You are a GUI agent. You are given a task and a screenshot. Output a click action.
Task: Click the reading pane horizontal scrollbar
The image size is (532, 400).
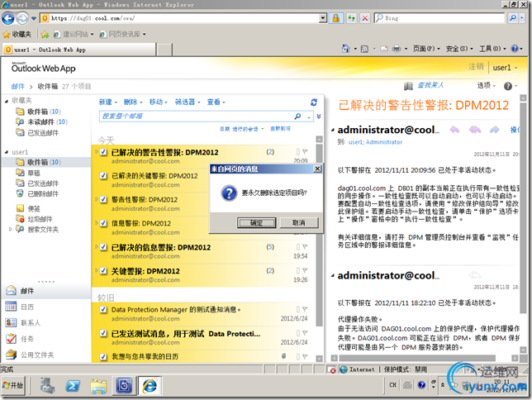point(425,358)
